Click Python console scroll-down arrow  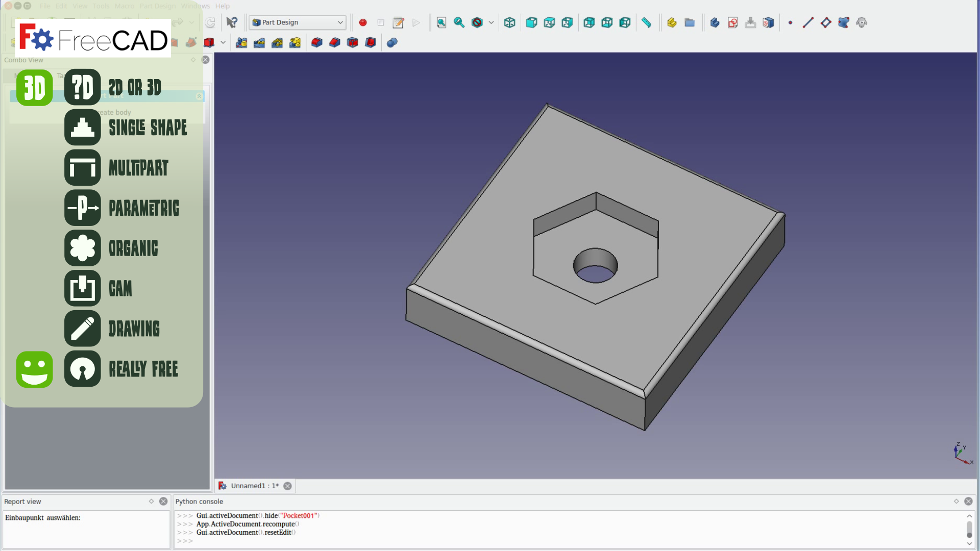pos(969,544)
